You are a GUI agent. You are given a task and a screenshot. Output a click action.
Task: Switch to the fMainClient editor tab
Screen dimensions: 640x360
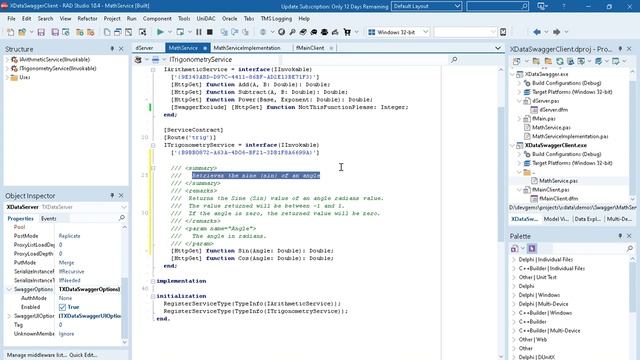click(310, 48)
